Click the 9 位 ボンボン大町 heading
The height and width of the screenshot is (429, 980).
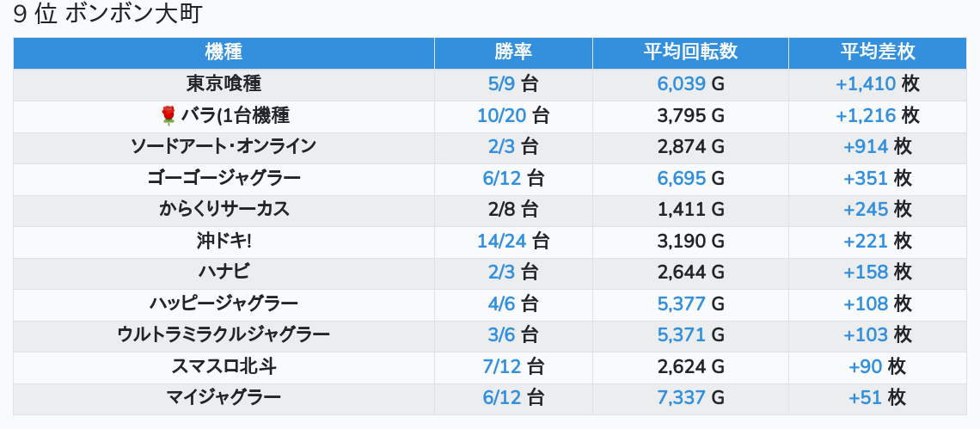pyautogui.click(x=107, y=15)
